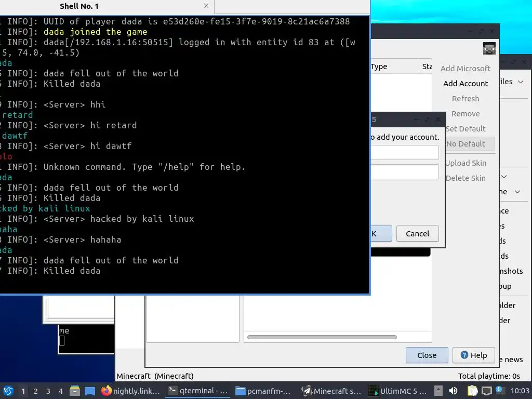
Task: Expand the chevron next to 'ne' item
Action: [x=517, y=192]
